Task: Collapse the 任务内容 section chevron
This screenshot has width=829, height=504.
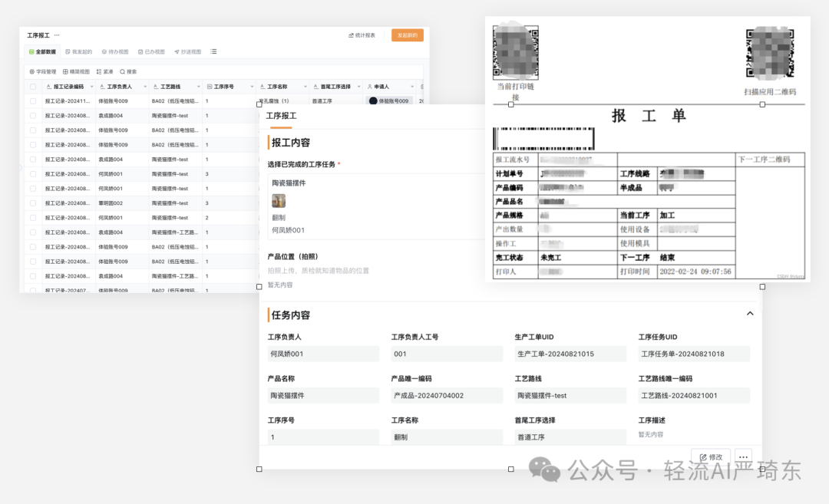Action: [750, 313]
